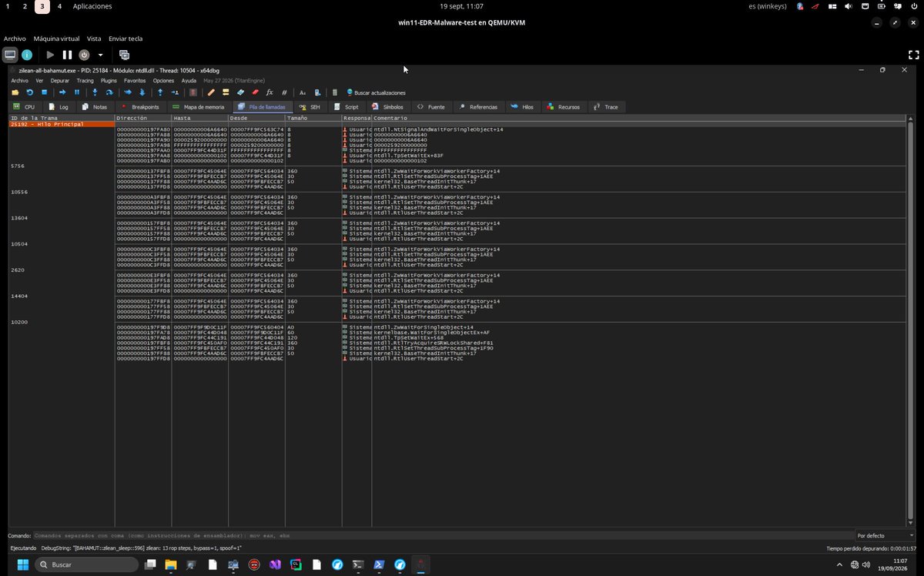
Task: Open the font Aa settings icon
Action: tap(303, 92)
